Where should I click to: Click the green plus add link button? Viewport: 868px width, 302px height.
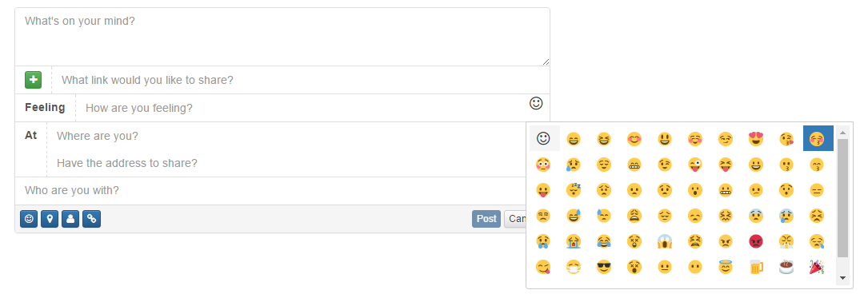(x=34, y=80)
